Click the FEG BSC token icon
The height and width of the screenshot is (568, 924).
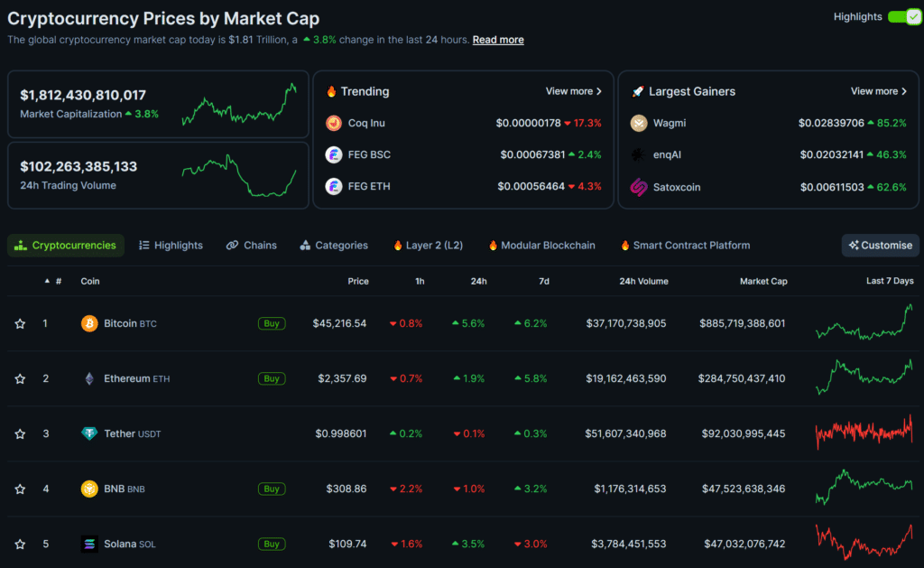pyautogui.click(x=334, y=154)
